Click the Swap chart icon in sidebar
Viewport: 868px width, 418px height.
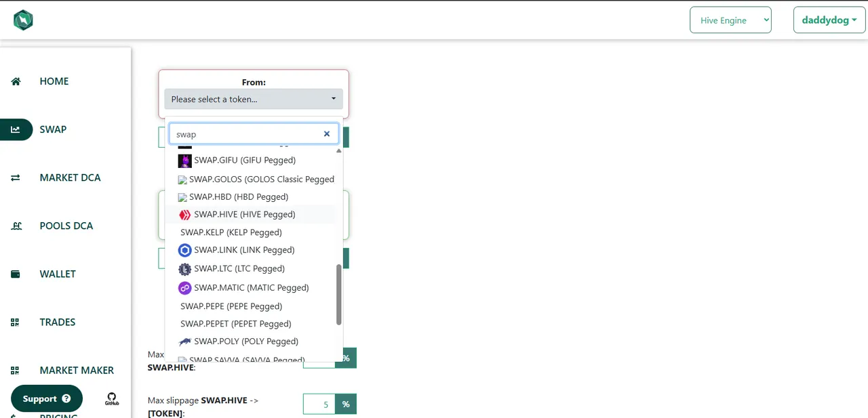pos(16,129)
